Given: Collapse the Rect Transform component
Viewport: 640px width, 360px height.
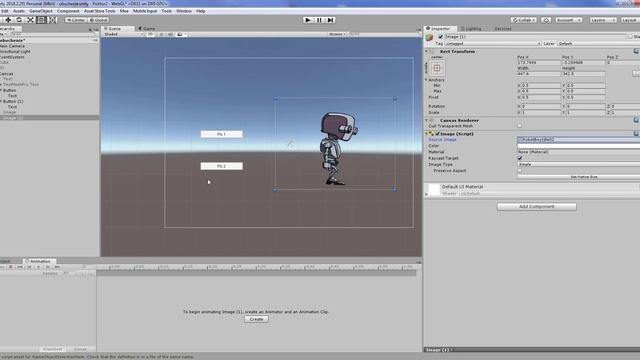Looking at the screenshot, I should pyautogui.click(x=427, y=51).
